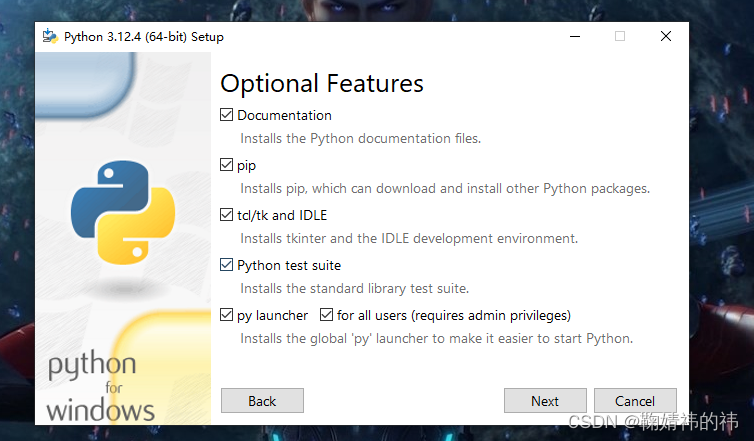
Task: Toggle the pip checkbox
Action: pyautogui.click(x=226, y=165)
